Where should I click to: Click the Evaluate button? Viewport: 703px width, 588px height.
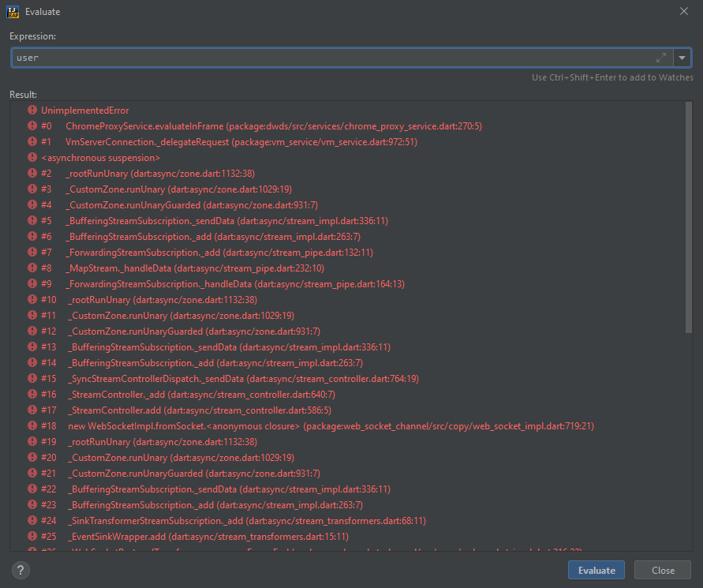click(x=596, y=570)
